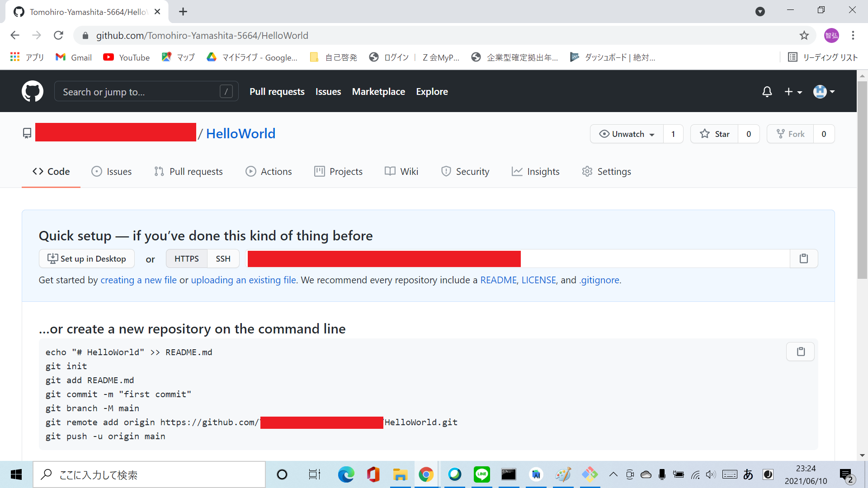This screenshot has height=488, width=868.
Task: Reload the page in Chrome
Action: (x=58, y=35)
